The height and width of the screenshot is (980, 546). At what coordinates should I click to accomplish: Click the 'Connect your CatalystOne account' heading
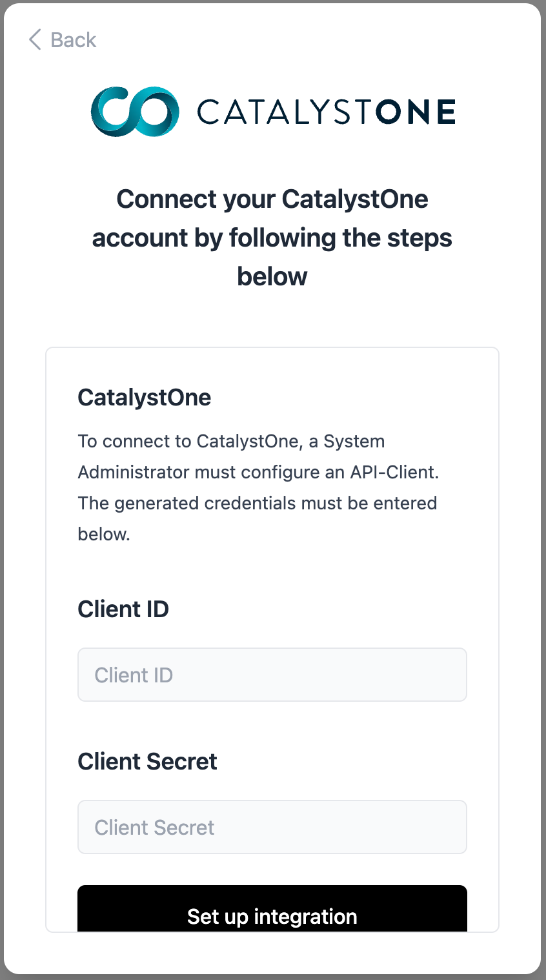coord(272,199)
